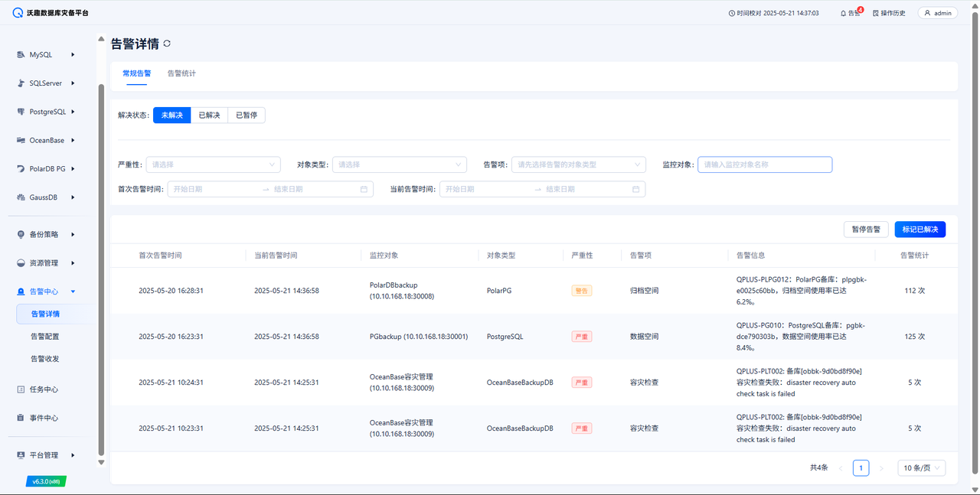Open 告警收发 in the sidebar submenu
The image size is (980, 495).
(x=45, y=359)
